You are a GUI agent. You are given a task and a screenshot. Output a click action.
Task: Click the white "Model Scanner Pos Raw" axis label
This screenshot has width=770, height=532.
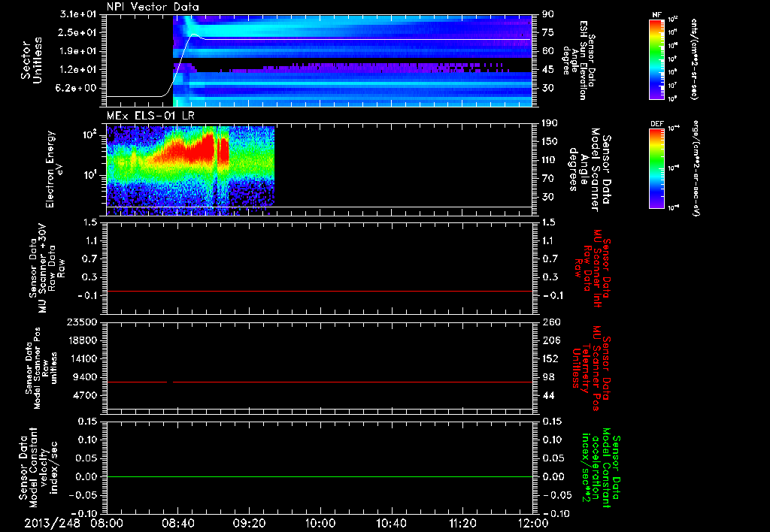click(x=42, y=368)
